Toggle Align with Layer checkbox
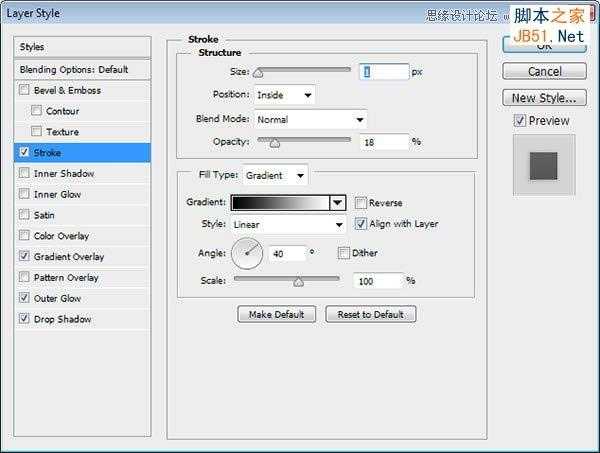 [x=360, y=223]
